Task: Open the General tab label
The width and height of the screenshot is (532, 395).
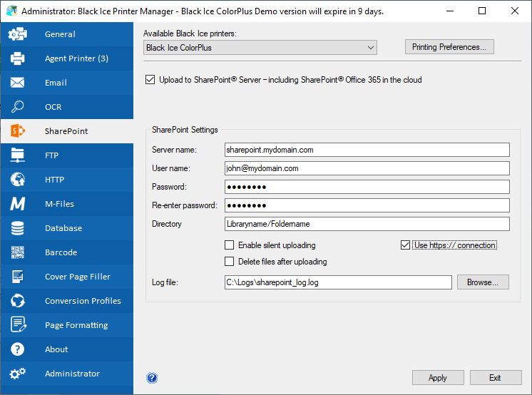Action: point(60,34)
